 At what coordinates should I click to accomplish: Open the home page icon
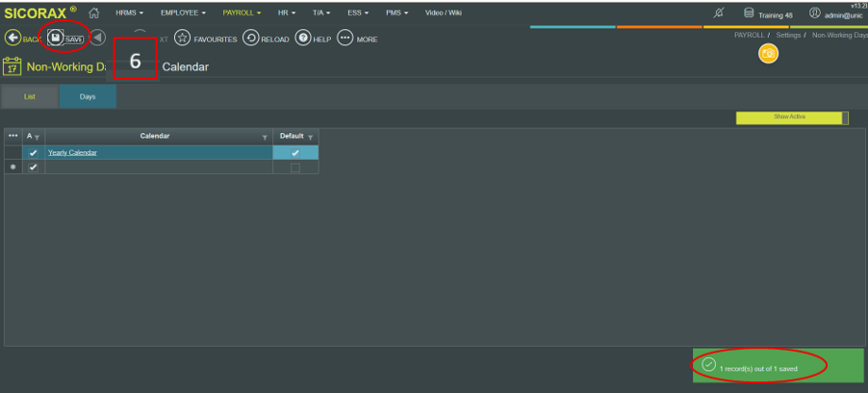(x=94, y=13)
